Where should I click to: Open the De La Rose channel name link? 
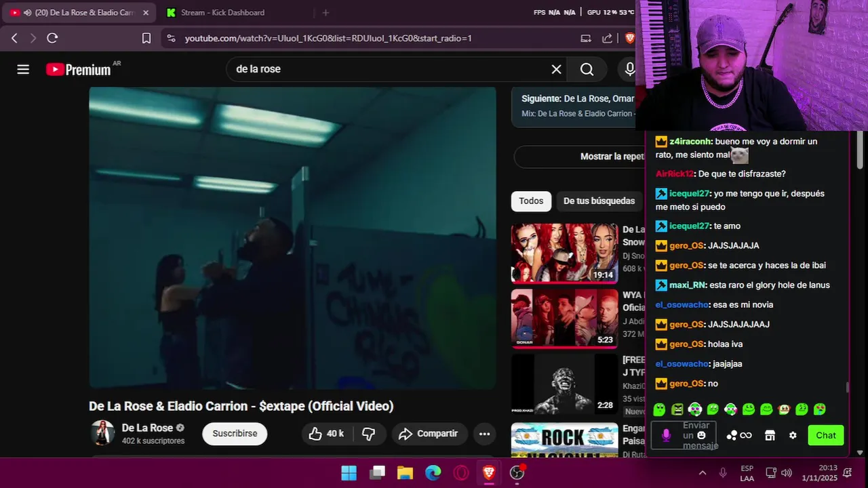coord(147,428)
